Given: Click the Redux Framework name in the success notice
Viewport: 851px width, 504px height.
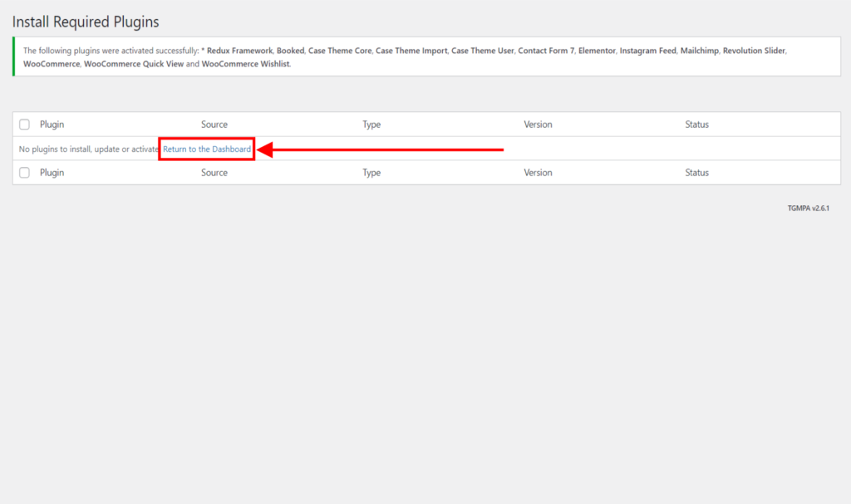Looking at the screenshot, I should (x=239, y=51).
